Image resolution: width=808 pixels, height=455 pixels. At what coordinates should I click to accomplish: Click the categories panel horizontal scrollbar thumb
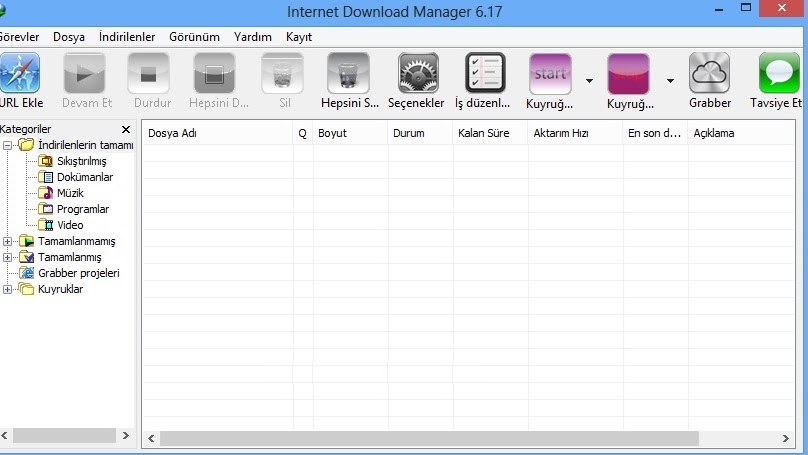[x=64, y=435]
